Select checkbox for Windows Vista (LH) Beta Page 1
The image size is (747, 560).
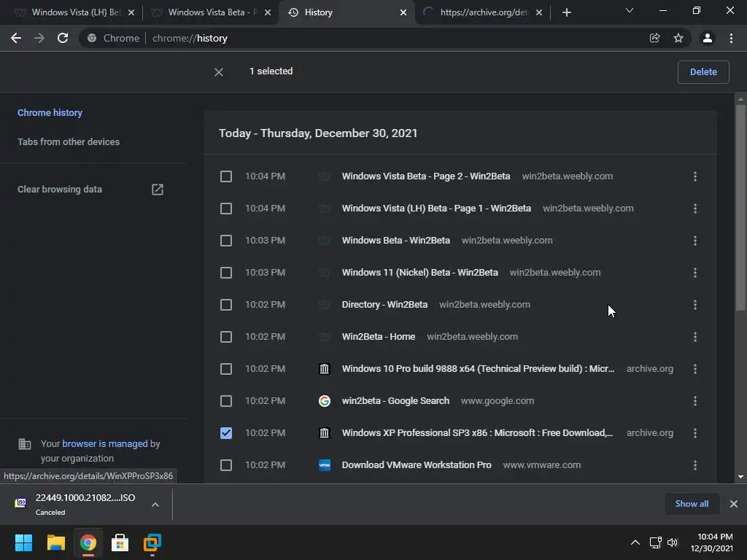pyautogui.click(x=226, y=209)
